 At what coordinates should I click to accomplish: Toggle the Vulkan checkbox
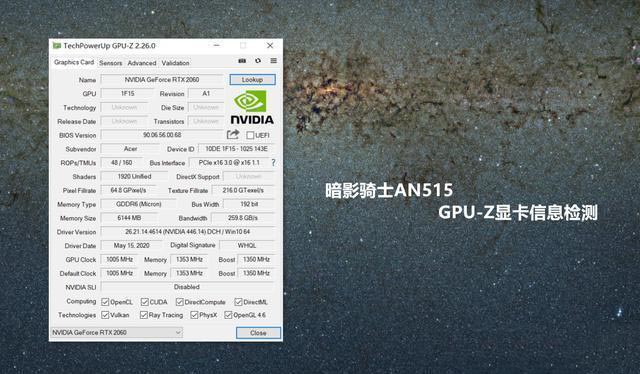[x=105, y=315]
